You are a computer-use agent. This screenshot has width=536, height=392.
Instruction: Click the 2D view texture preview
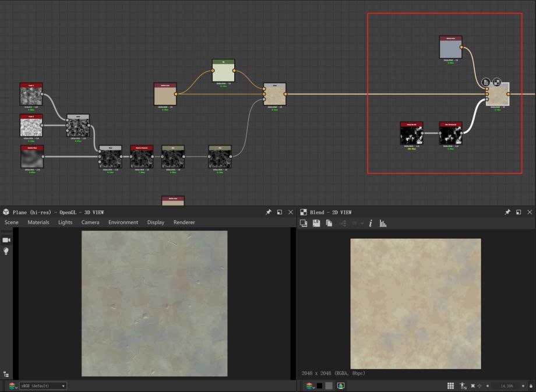415,304
